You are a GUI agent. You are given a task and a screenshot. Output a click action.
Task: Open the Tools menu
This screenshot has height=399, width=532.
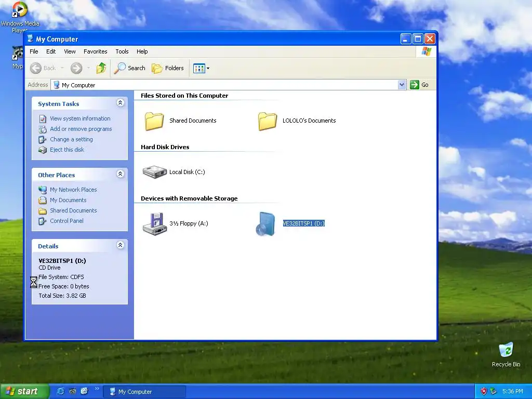click(122, 51)
